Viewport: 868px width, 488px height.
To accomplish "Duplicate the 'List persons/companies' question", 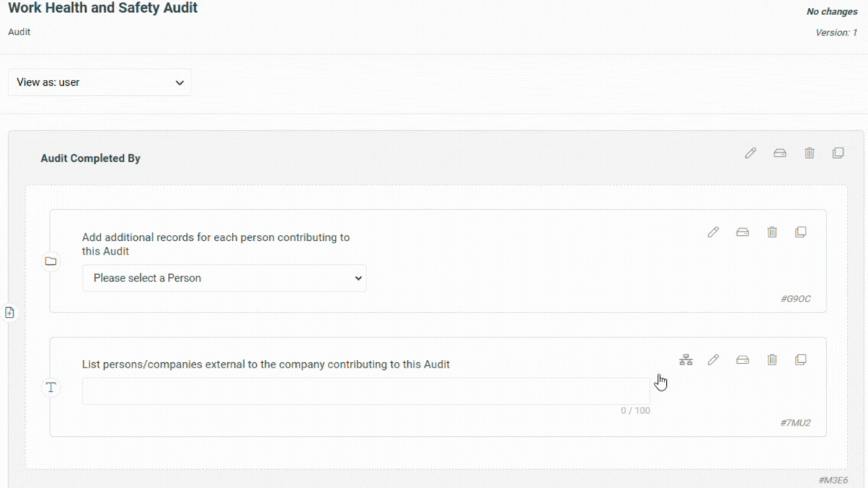I will point(801,360).
